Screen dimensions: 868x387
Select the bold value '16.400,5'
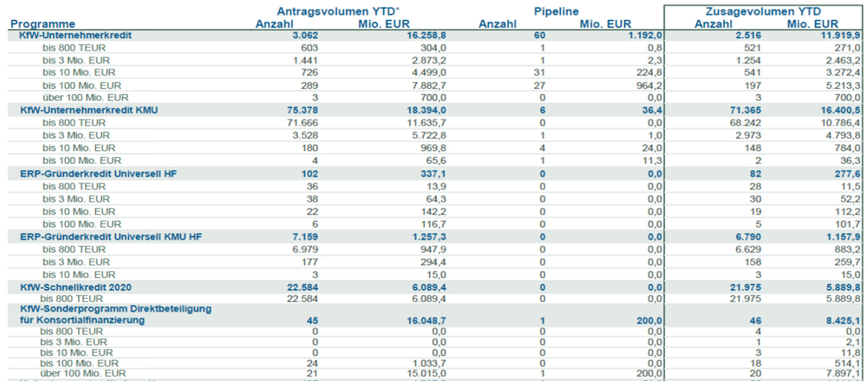841,110
